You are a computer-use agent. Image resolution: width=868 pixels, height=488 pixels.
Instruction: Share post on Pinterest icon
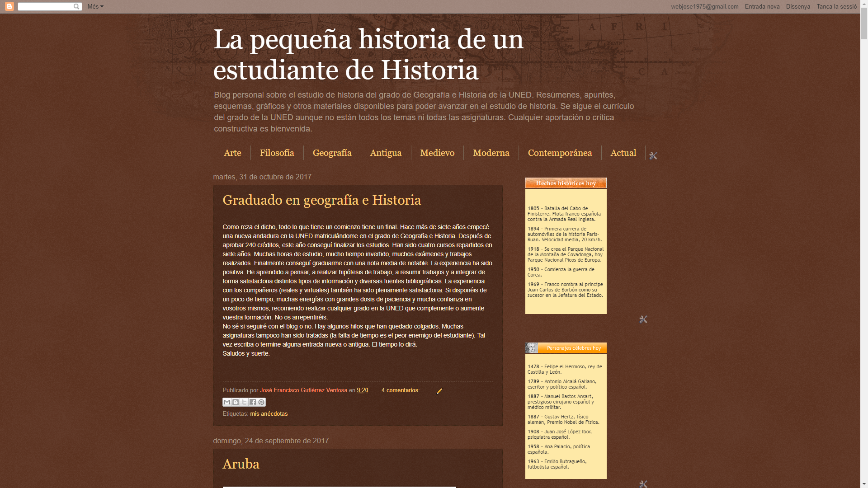(x=261, y=402)
